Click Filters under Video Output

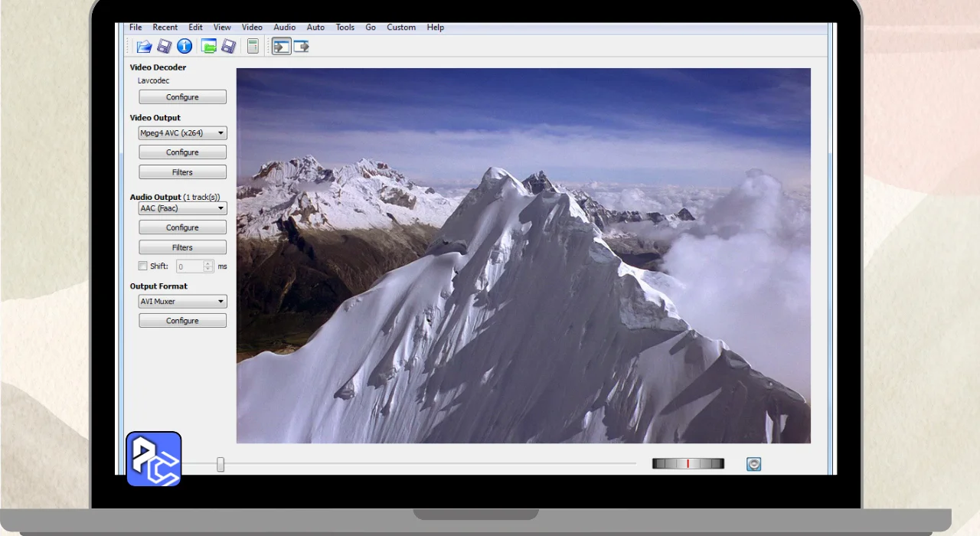182,172
